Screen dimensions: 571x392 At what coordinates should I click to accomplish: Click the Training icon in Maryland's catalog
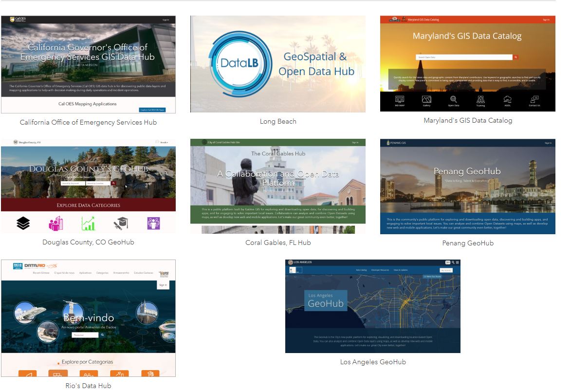[480, 100]
